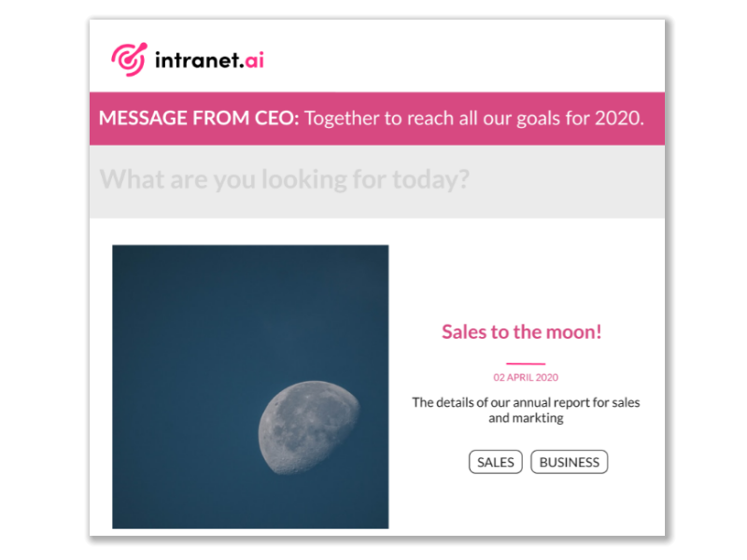Click inside the gray search banner area

click(x=560, y=182)
